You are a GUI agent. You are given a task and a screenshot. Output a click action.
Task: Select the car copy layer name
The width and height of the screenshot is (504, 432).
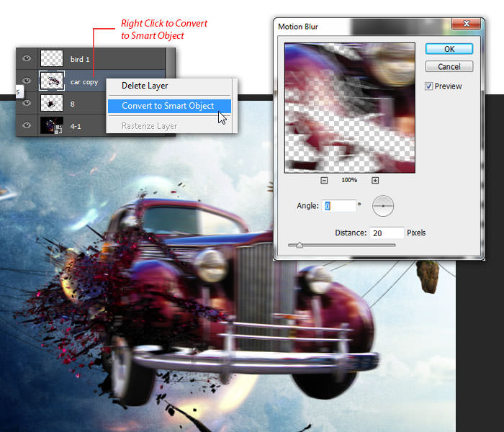coord(84,82)
